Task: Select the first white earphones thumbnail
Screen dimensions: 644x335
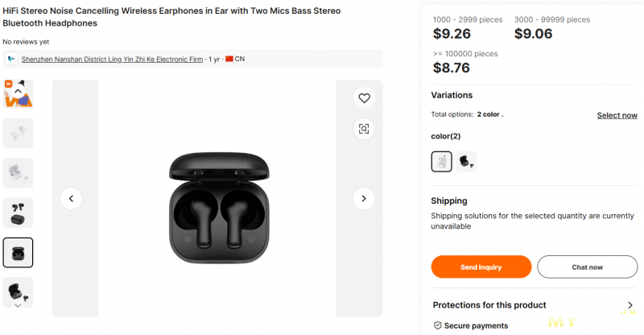Action: [18, 133]
